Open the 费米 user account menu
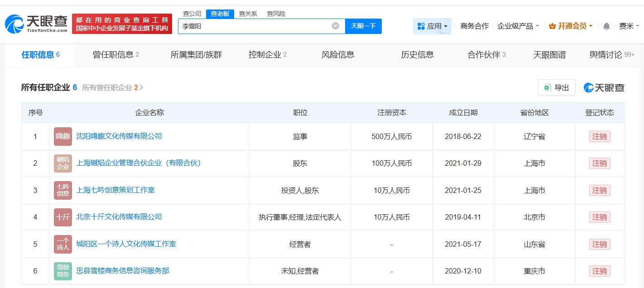The image size is (644, 288). tap(628, 26)
